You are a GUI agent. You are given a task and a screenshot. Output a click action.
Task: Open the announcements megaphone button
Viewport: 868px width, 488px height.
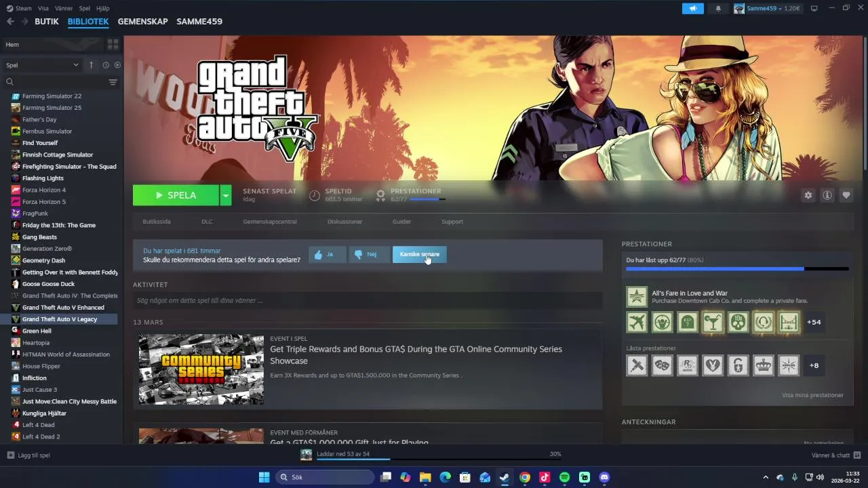(x=693, y=8)
